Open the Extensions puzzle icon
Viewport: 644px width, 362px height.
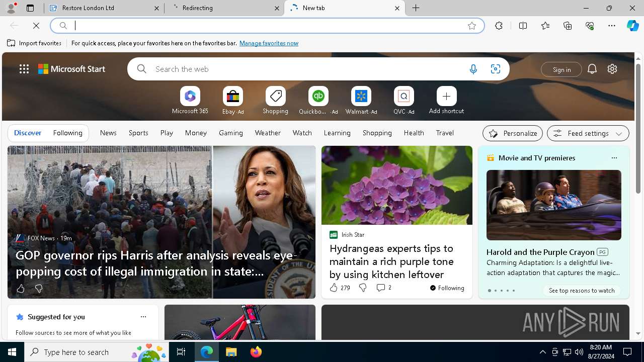coord(499,26)
